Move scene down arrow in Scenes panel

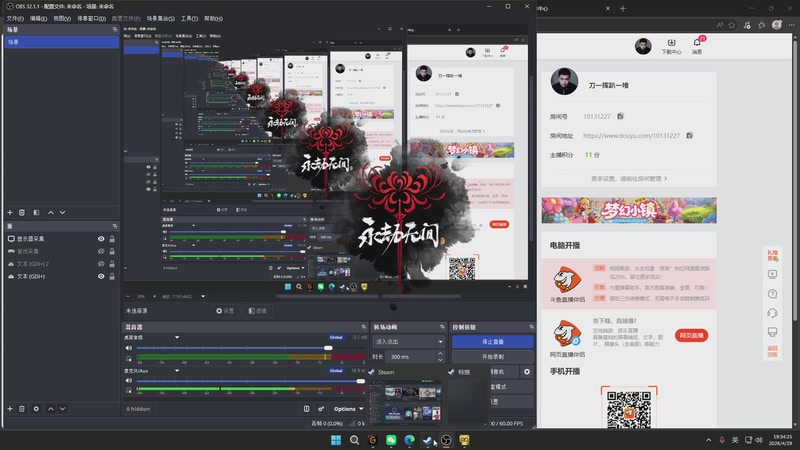coord(62,212)
